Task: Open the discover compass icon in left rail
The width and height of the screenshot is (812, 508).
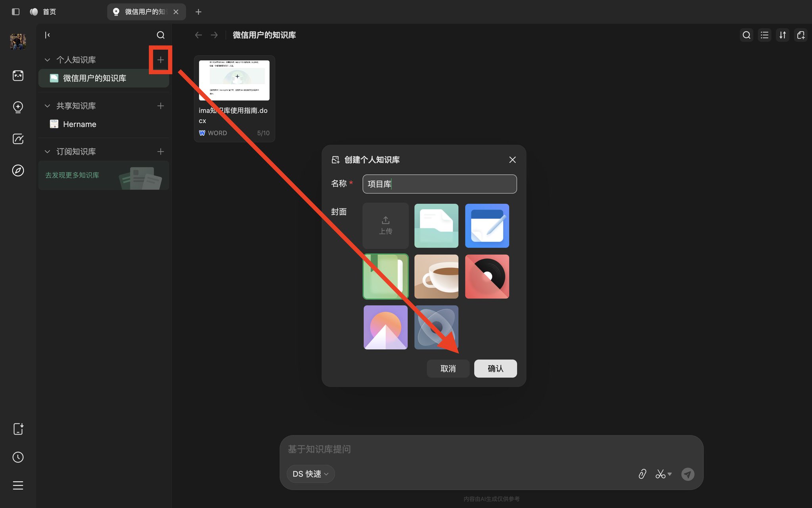Action: click(18, 171)
